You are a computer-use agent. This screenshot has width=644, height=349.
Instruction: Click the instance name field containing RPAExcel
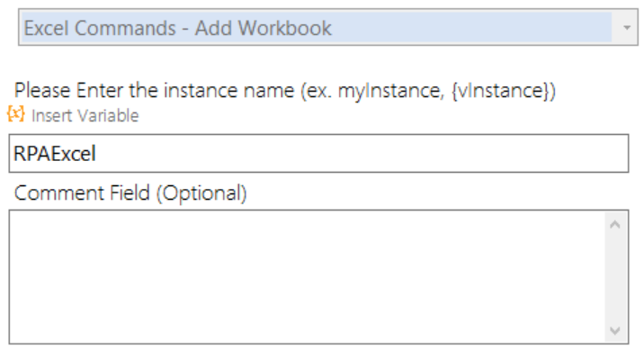(x=318, y=153)
